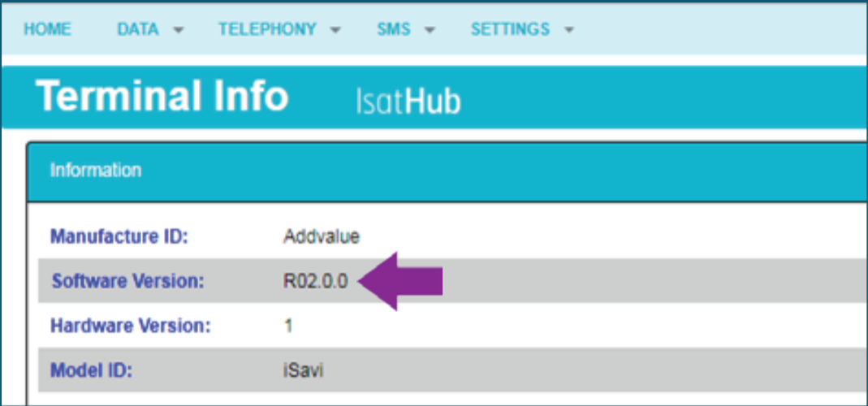Expand the SMS dropdown arrow
Viewport: 868px width, 406px height.
[x=430, y=30]
